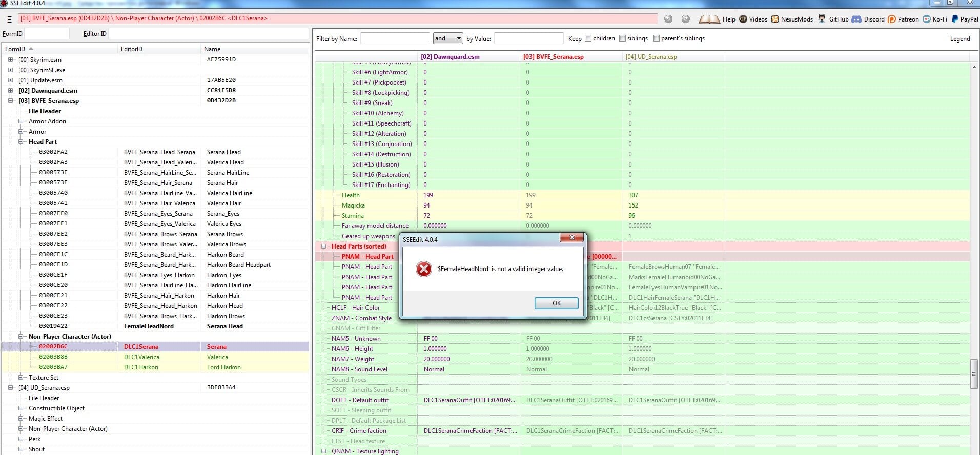
Task: Select File Header under BVFE_Serana.esp
Action: pyautogui.click(x=45, y=111)
